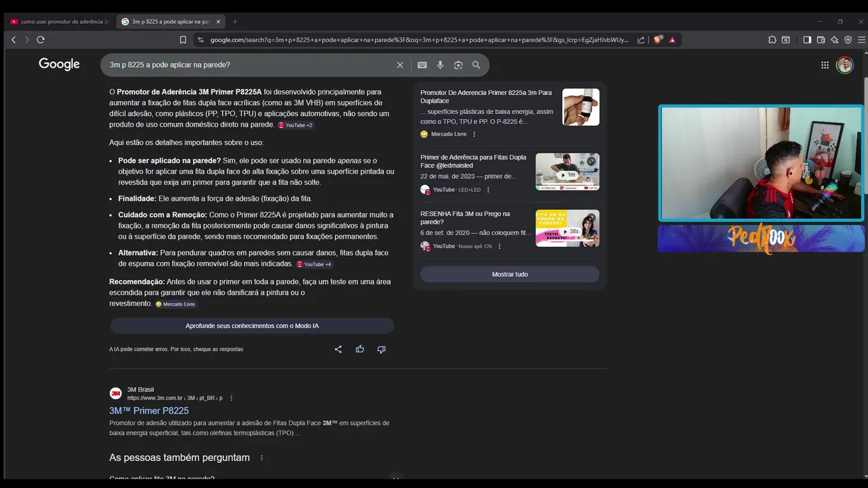This screenshot has height=488, width=868.
Task: Open the '3M™ Primer P8225' result link
Action: pyautogui.click(x=149, y=411)
